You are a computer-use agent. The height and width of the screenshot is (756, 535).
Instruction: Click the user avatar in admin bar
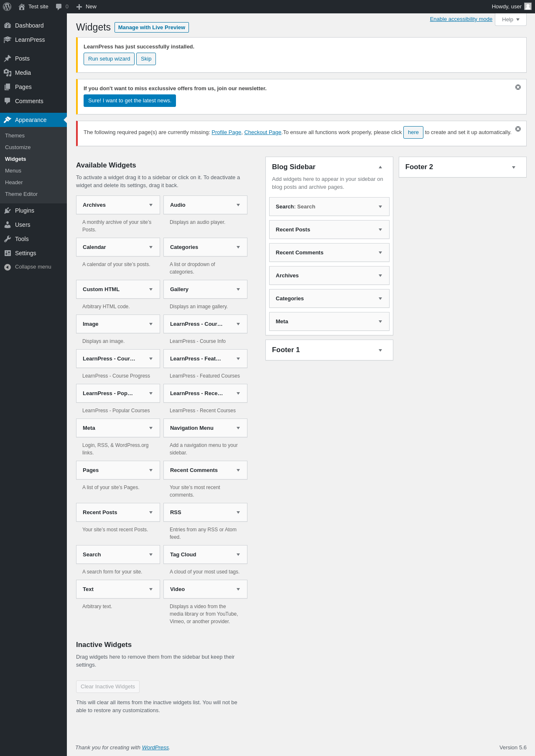[528, 6]
